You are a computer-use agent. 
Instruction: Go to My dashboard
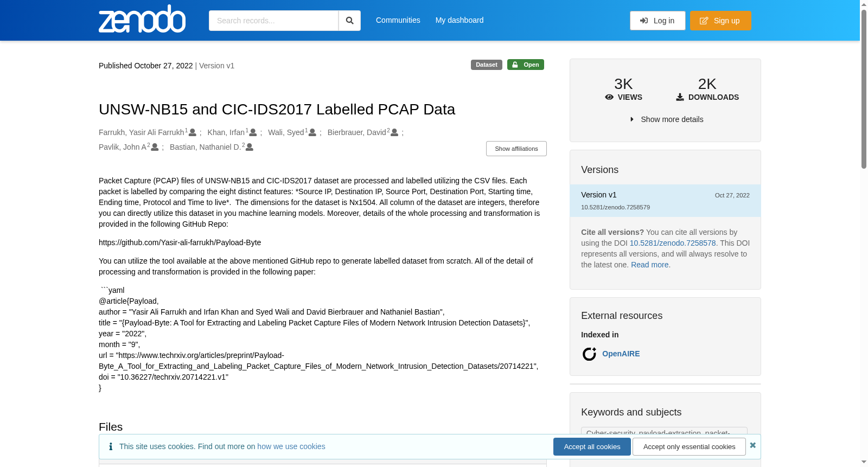(459, 20)
